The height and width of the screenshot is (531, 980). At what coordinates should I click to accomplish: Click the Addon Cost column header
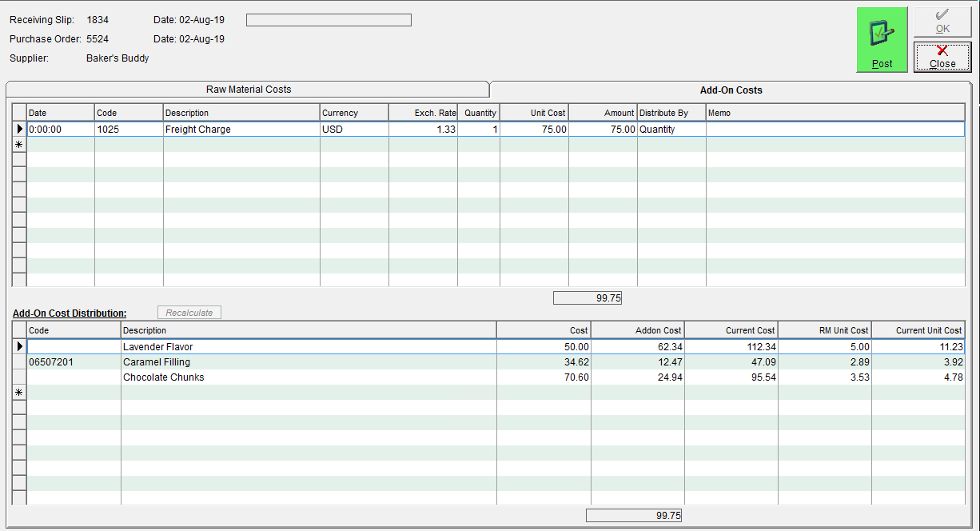638,330
